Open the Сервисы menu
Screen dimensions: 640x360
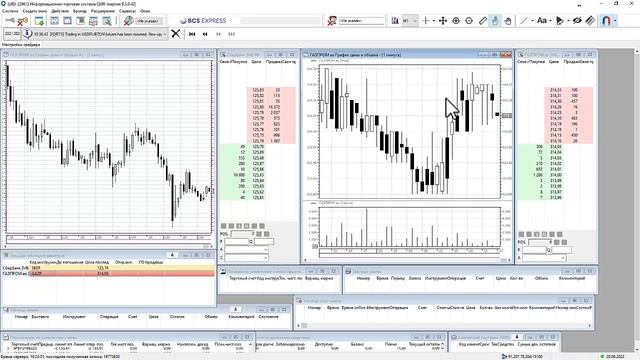point(127,11)
